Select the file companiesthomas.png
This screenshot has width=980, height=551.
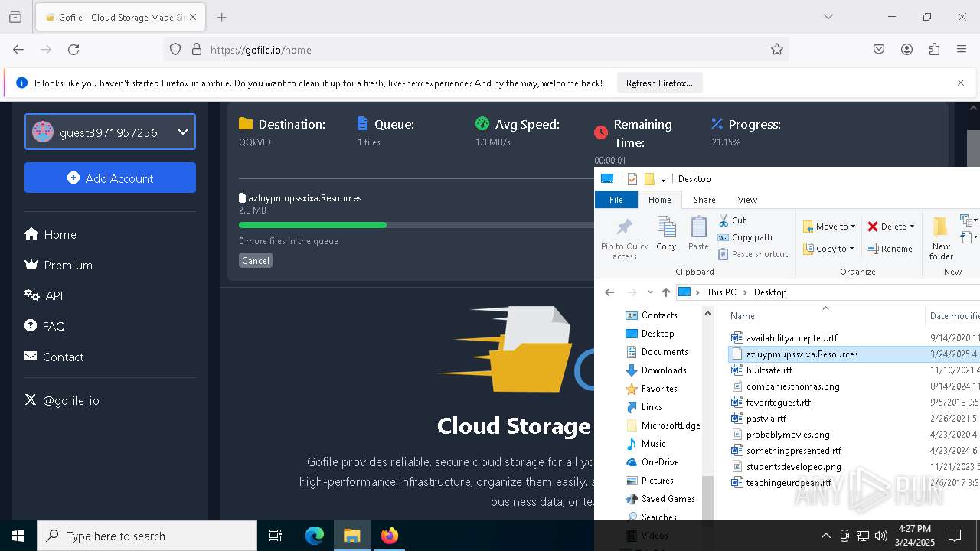pos(792,386)
